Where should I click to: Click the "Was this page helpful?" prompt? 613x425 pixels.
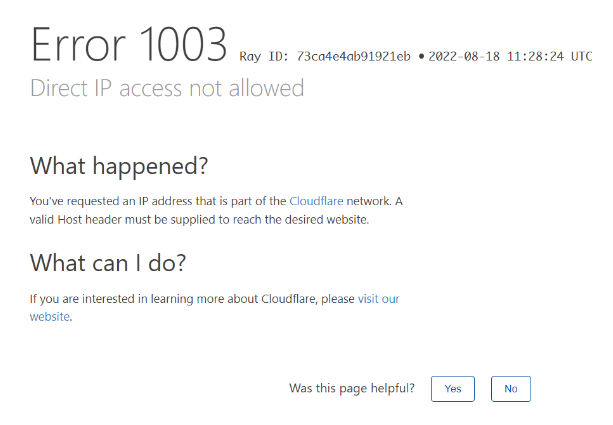coord(351,388)
